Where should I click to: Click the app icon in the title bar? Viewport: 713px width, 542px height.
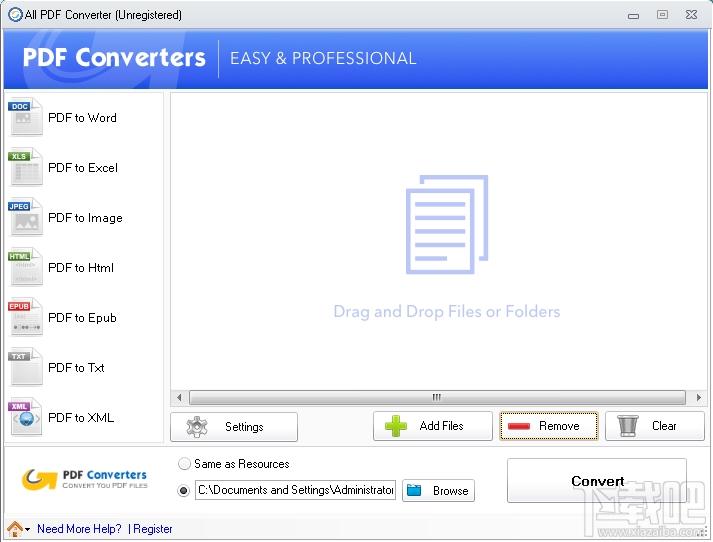(15, 15)
